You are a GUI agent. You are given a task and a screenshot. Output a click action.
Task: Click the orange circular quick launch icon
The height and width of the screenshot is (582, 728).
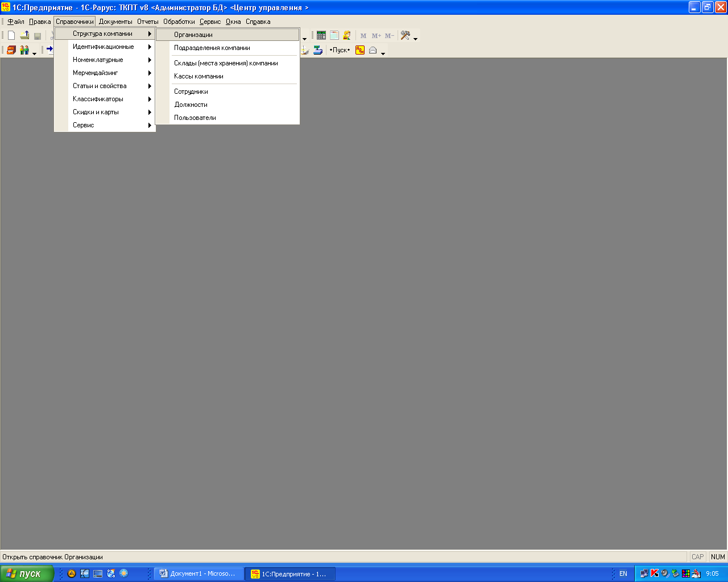coord(72,573)
